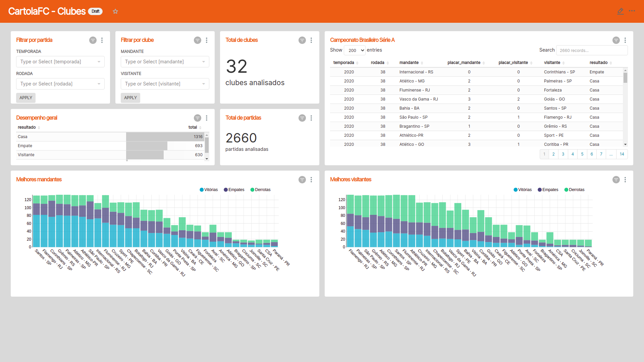This screenshot has width=644, height=362.
Task: Click filter icon on Melhores visitantes chart
Action: [x=616, y=180]
